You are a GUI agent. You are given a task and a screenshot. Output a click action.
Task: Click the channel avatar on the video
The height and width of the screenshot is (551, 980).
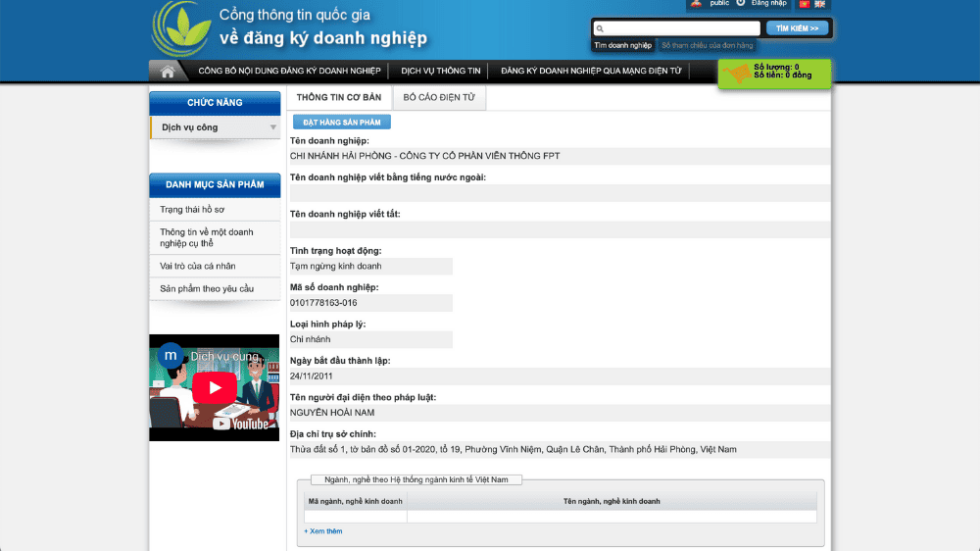click(x=171, y=355)
